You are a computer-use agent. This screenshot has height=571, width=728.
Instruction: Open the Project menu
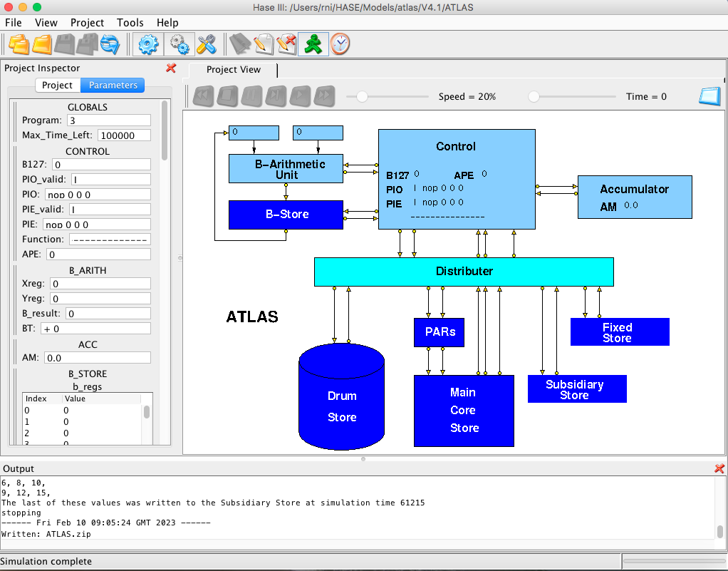[x=87, y=23]
